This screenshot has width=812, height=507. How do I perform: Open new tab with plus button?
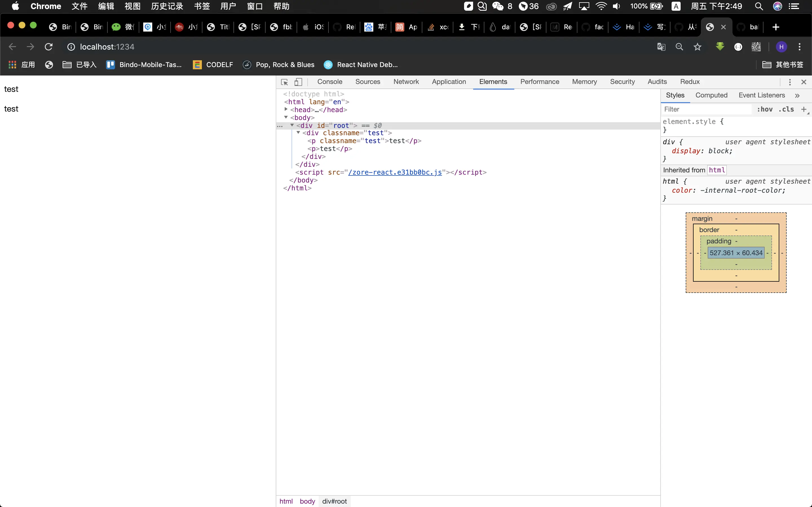tap(775, 27)
